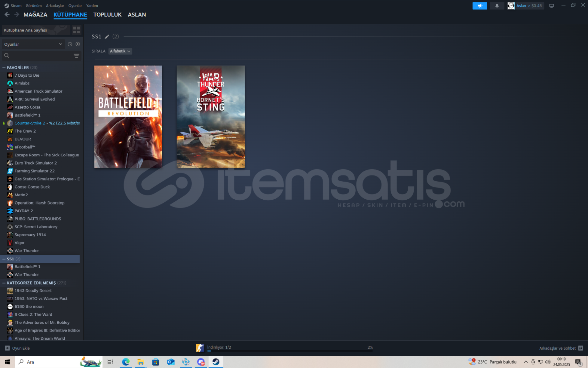Open the Battlefield 1 Revolution cover

[128, 117]
